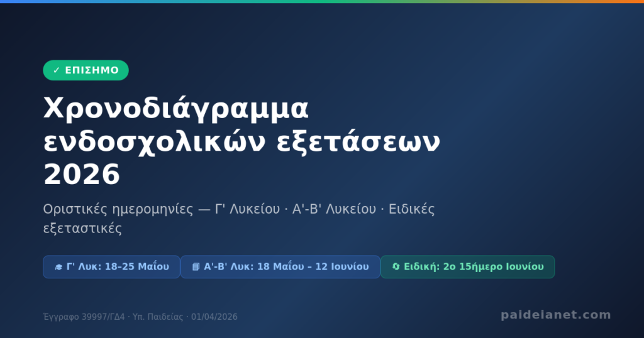Click Α'-Β' Λυκείου in the subtitle text
The width and height of the screenshot is (644, 338).
pyautogui.click(x=333, y=209)
